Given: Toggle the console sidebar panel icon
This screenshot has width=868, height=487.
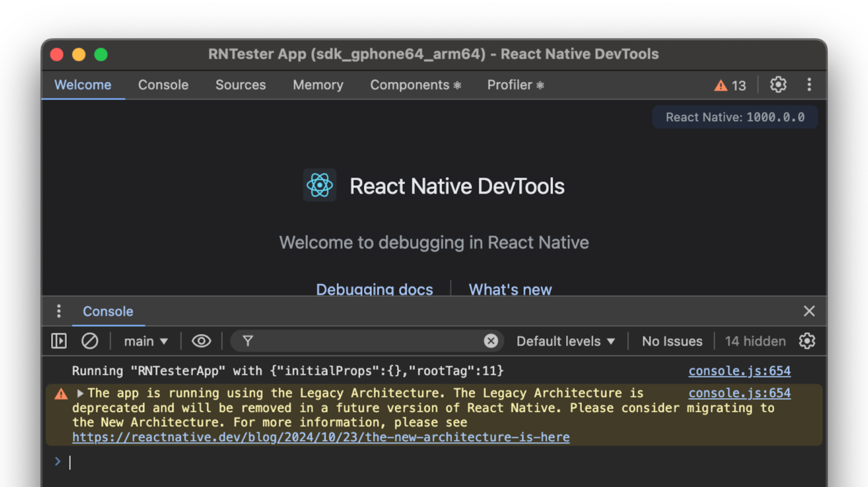Looking at the screenshot, I should [59, 341].
